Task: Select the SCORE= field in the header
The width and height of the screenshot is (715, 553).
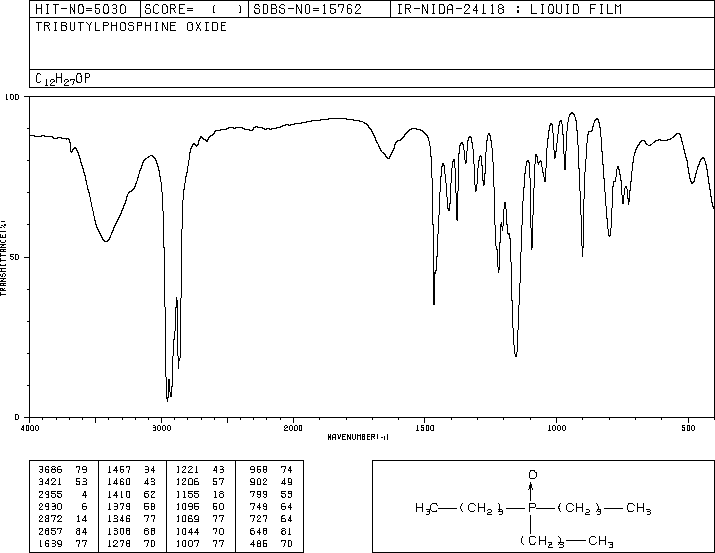Action: [x=193, y=9]
